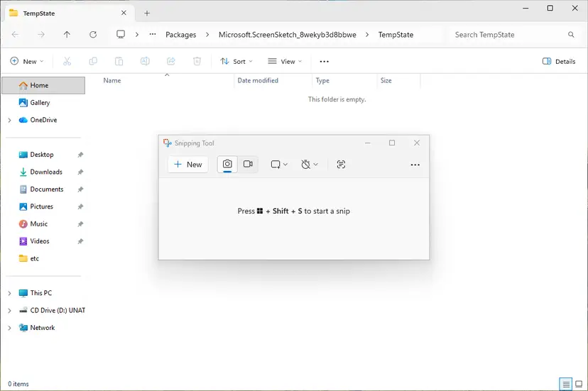Click the Search TempState field

coord(513,35)
